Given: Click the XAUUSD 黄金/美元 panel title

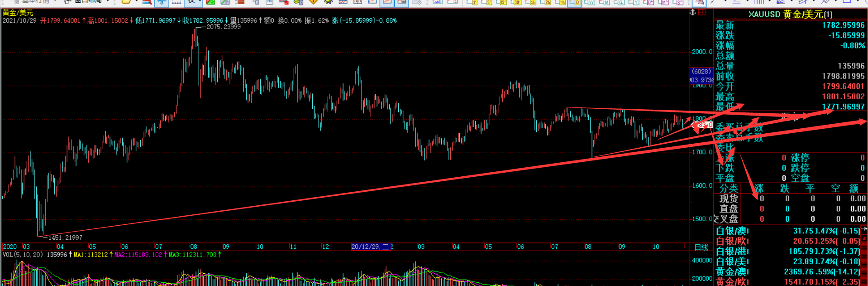Looking at the screenshot, I should (790, 15).
